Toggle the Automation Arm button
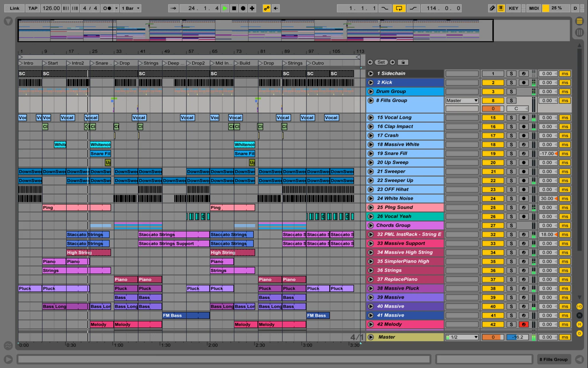Viewport: 588px width, 368px height. click(x=266, y=8)
